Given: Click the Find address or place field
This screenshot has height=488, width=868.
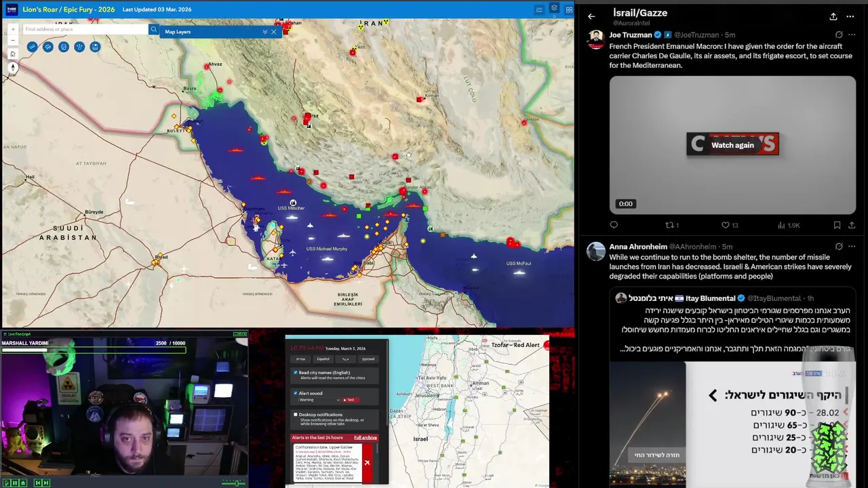Looking at the screenshot, I should click(x=85, y=29).
